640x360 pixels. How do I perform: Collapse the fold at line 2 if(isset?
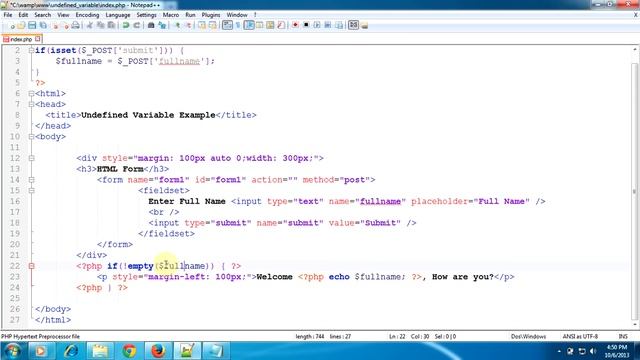(31, 50)
